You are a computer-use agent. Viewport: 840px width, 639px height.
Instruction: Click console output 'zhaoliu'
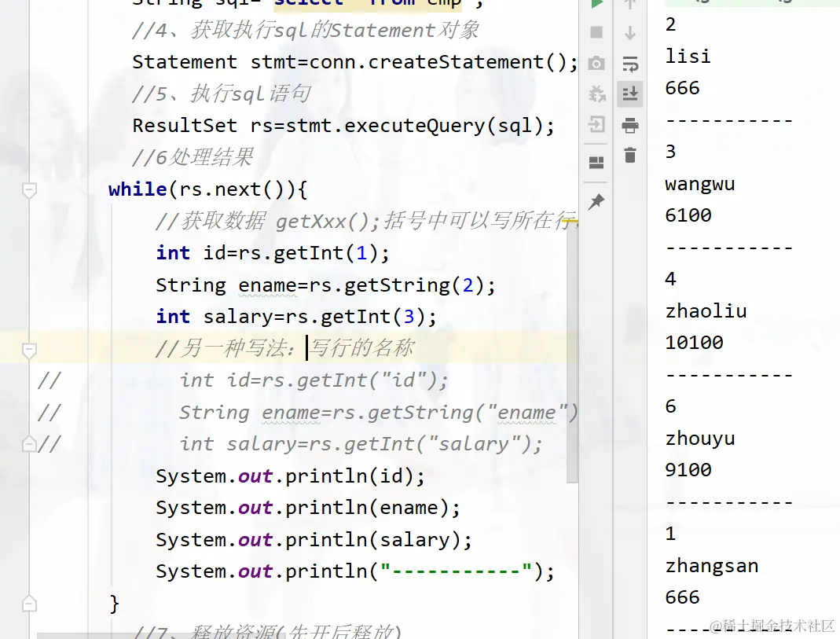706,311
